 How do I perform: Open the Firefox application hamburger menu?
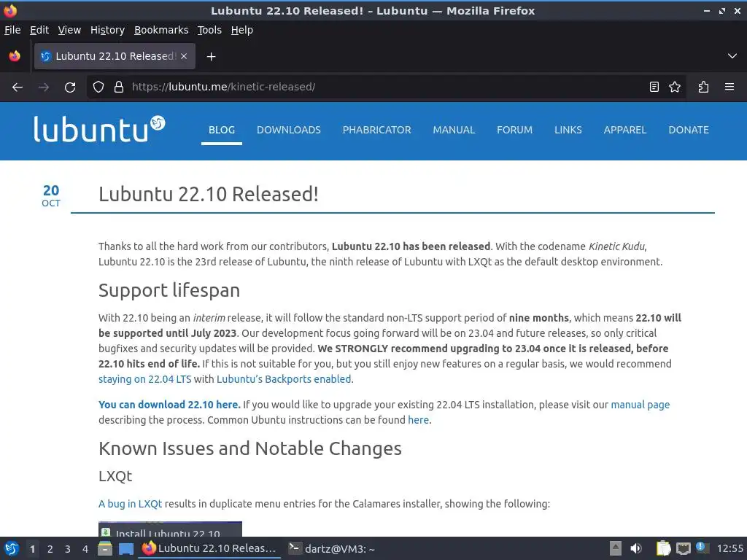point(729,87)
